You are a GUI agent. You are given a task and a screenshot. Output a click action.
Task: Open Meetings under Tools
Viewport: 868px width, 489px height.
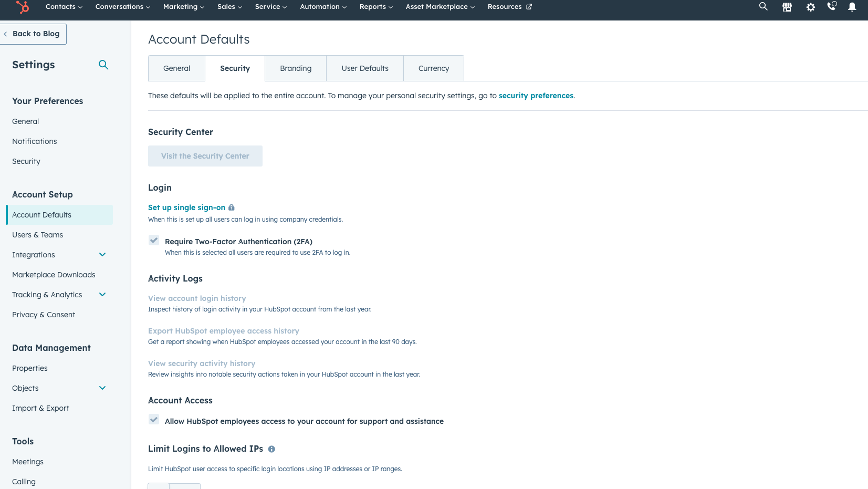(x=28, y=462)
